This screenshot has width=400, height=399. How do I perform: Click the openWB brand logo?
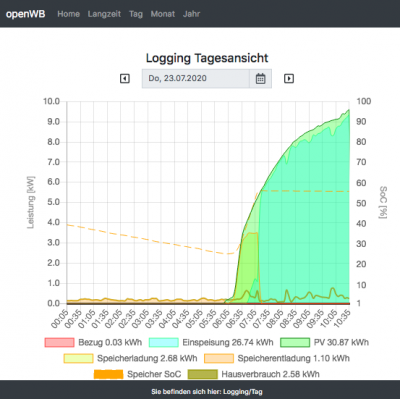[x=26, y=14]
